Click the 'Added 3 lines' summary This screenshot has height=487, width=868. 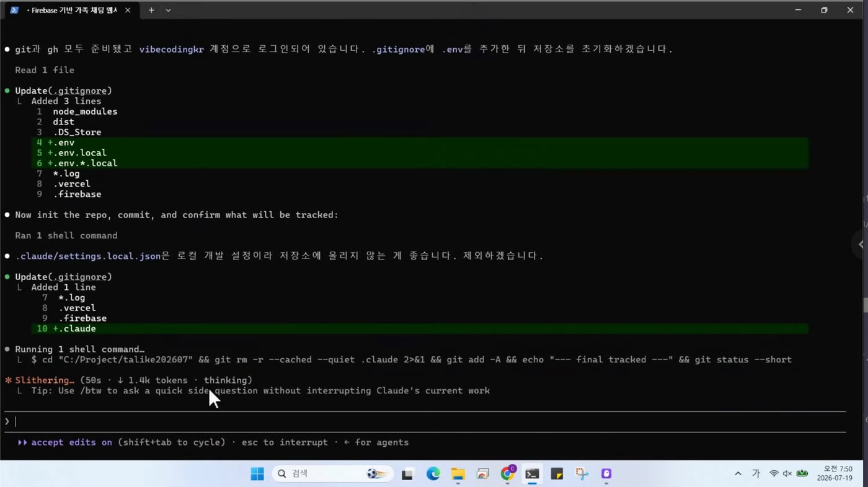coord(66,101)
